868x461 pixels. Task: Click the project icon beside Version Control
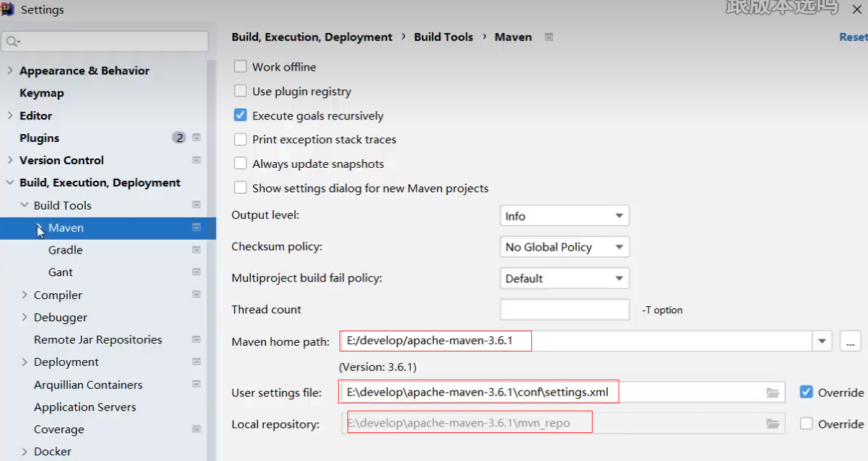(x=196, y=160)
